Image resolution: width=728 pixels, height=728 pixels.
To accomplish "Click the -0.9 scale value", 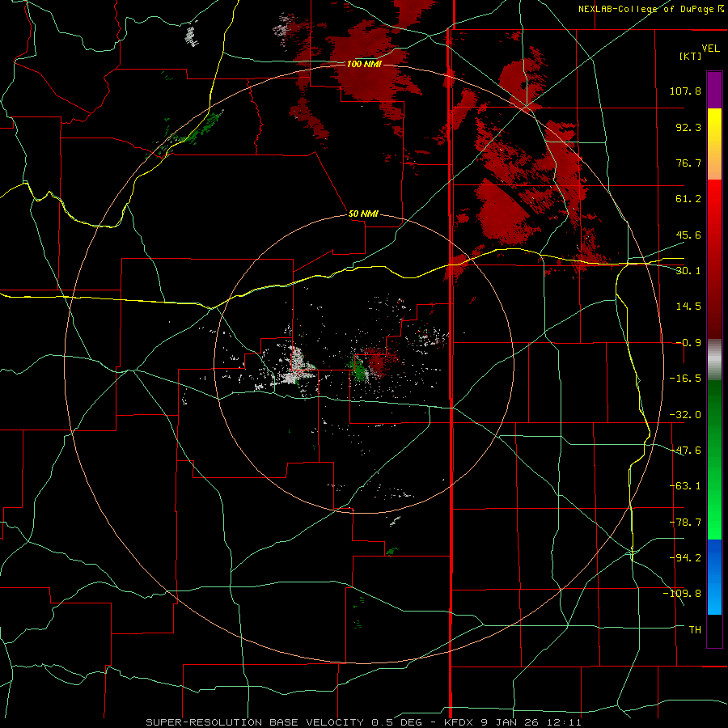I will click(x=688, y=343).
